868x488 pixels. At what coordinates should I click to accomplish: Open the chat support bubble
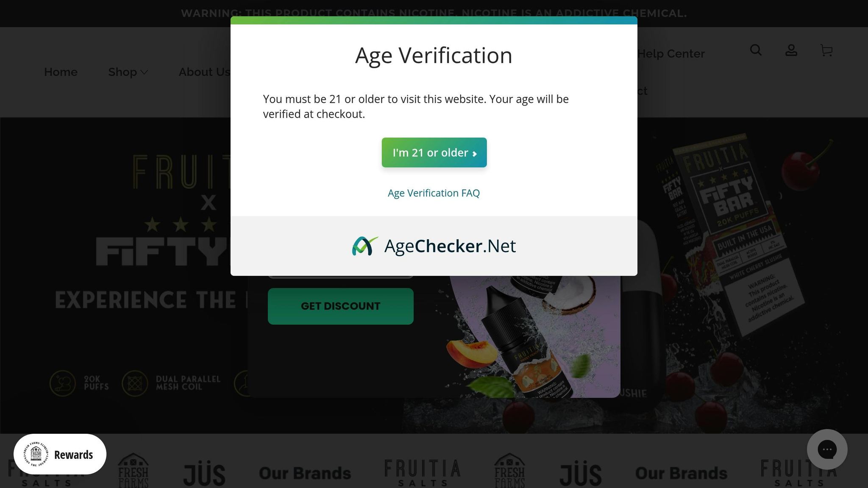click(827, 449)
